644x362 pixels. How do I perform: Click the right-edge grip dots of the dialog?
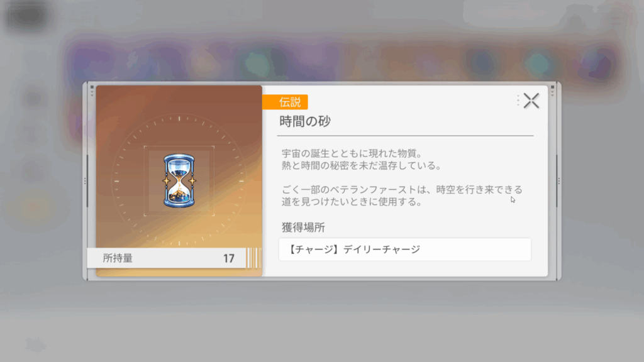(558, 181)
